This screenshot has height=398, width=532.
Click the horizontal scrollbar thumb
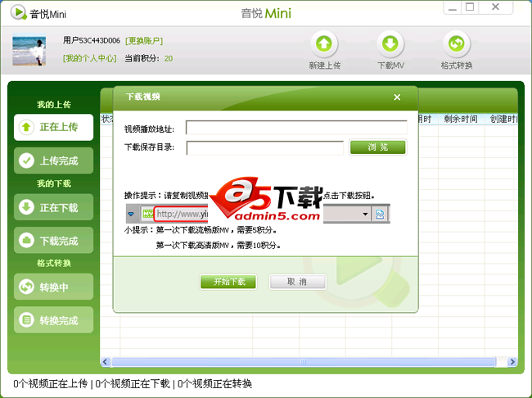click(x=304, y=362)
